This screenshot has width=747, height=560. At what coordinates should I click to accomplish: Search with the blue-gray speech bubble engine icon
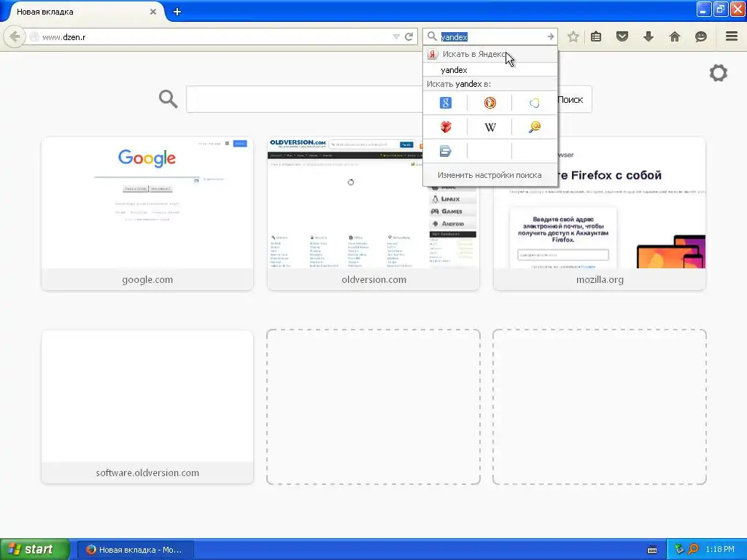445,151
